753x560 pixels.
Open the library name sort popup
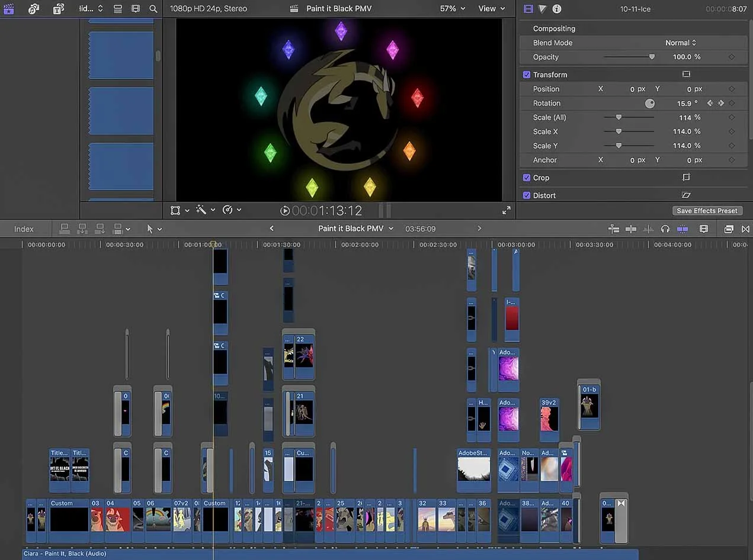[91, 9]
